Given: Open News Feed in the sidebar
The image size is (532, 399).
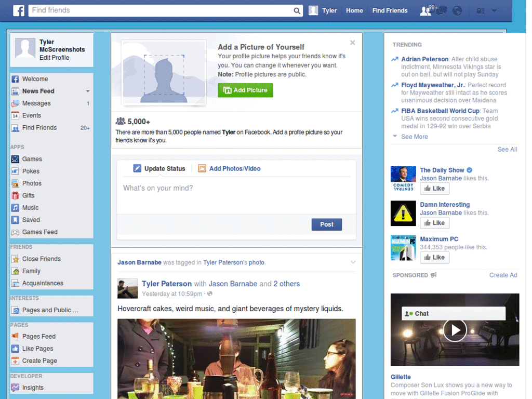Looking at the screenshot, I should (x=38, y=91).
